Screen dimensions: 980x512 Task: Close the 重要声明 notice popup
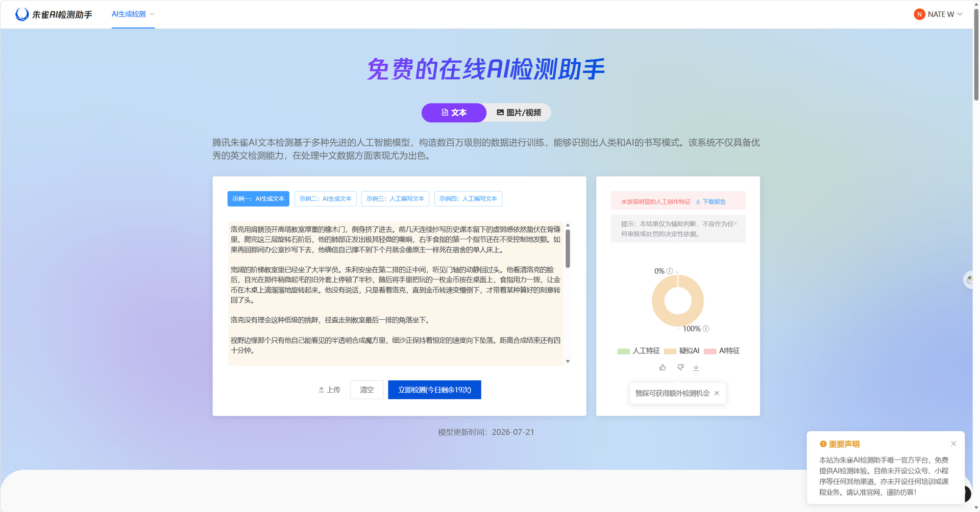point(953,444)
